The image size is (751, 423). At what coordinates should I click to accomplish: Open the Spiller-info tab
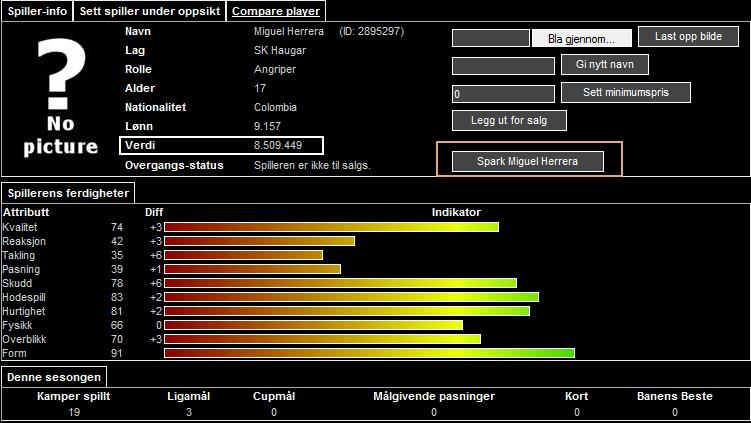click(x=35, y=11)
